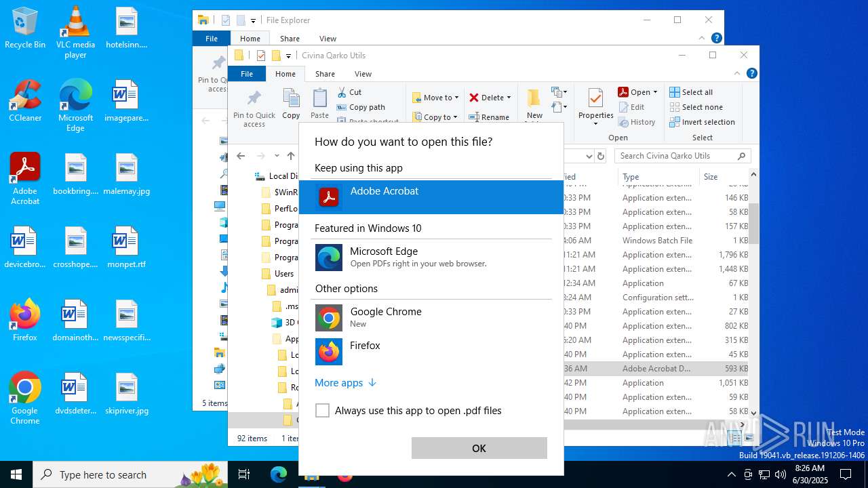Viewport: 868px width, 488px height.
Task: Open the File tab in Civina Qarko Utils
Action: pyautogui.click(x=247, y=74)
